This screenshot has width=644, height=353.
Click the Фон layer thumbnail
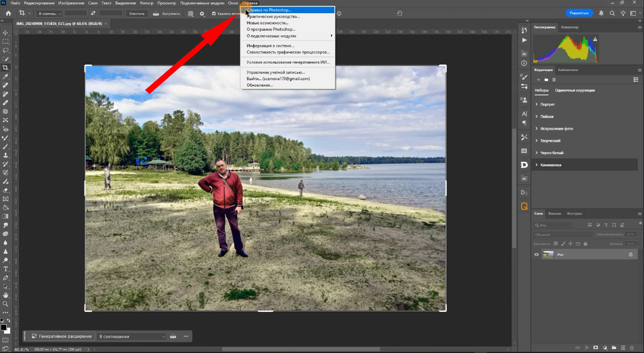click(x=548, y=254)
